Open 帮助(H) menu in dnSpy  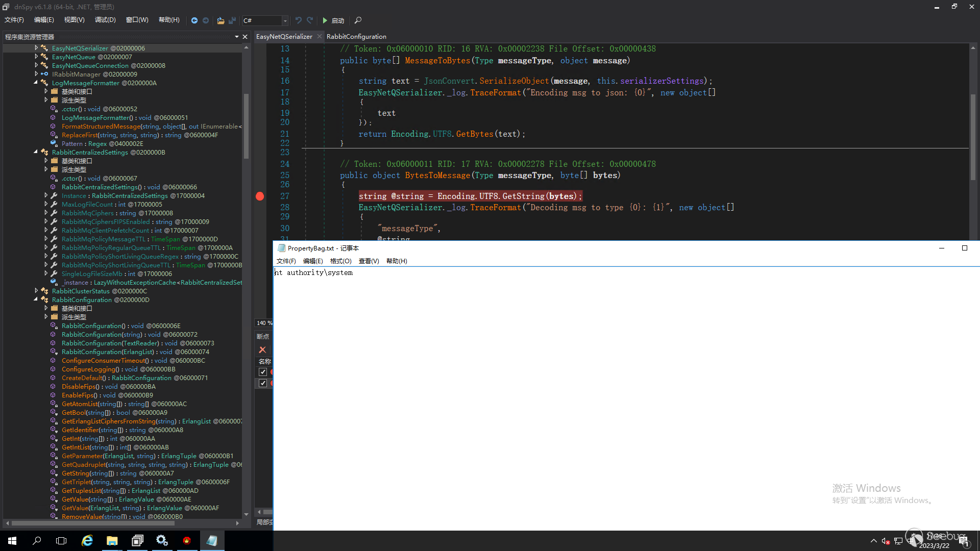pos(169,20)
